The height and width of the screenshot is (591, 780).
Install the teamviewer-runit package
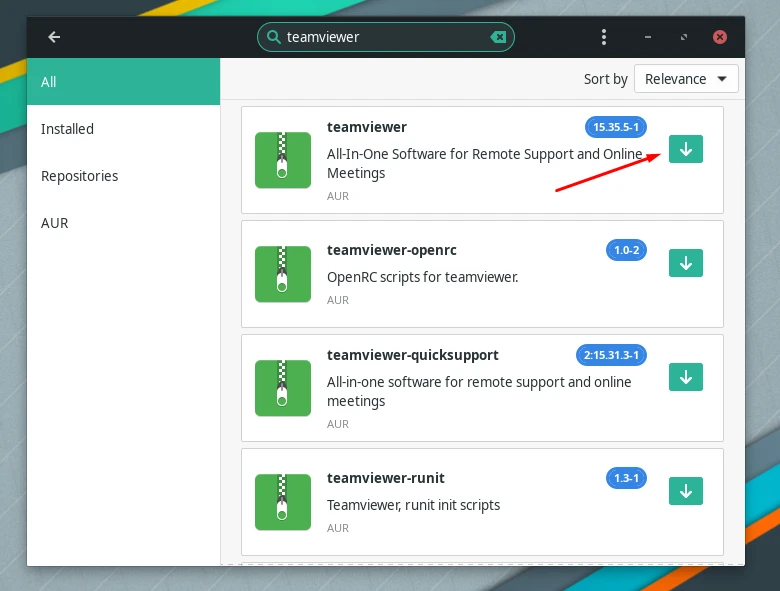[x=685, y=491]
